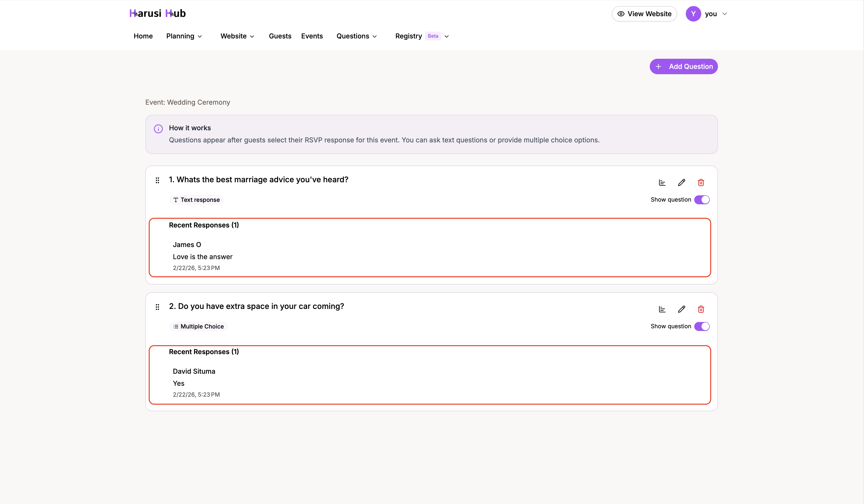The height and width of the screenshot is (504, 864).
Task: Grab the drag handle of question 1
Action: pyautogui.click(x=157, y=180)
